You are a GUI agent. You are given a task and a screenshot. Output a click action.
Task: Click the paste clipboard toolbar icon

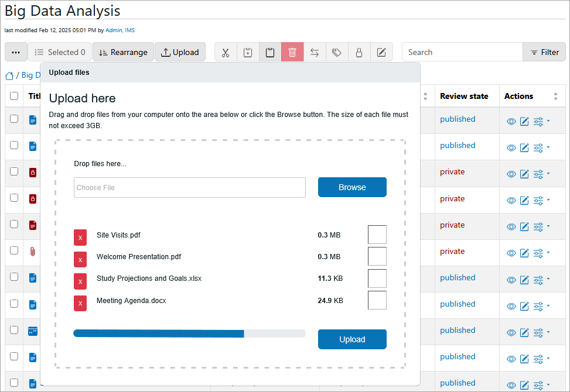(x=270, y=52)
